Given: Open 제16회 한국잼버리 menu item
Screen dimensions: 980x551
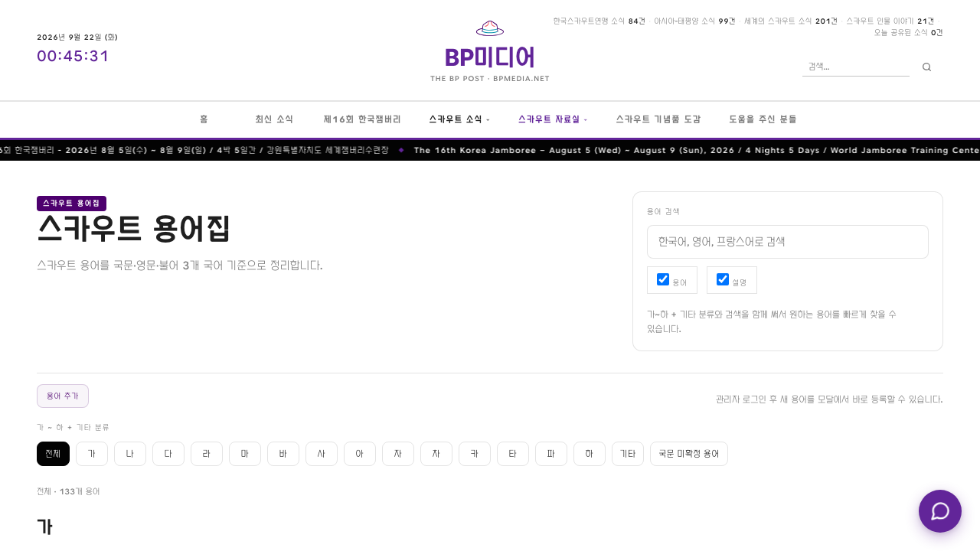Looking at the screenshot, I should pyautogui.click(x=362, y=119).
